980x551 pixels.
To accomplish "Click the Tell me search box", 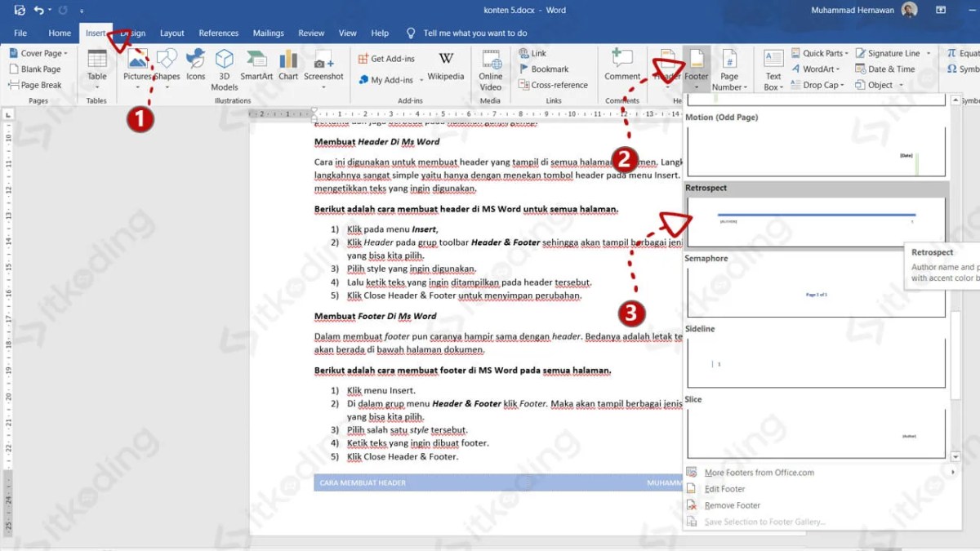I will pyautogui.click(x=474, y=33).
